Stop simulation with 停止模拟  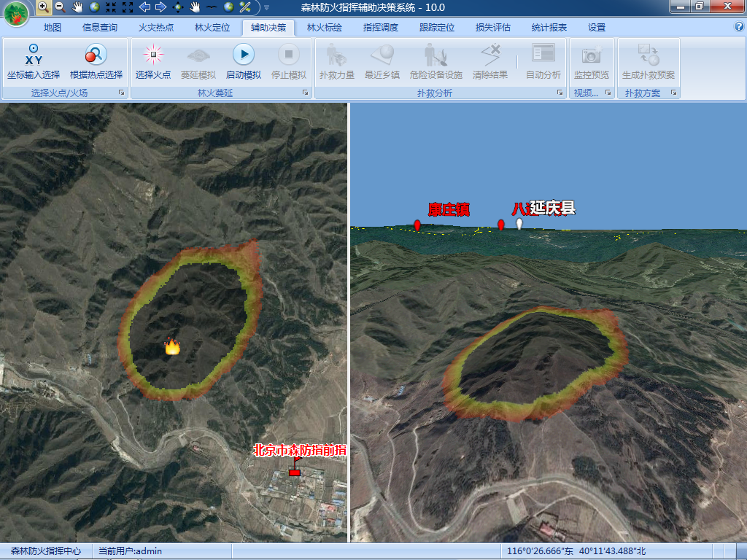(289, 61)
